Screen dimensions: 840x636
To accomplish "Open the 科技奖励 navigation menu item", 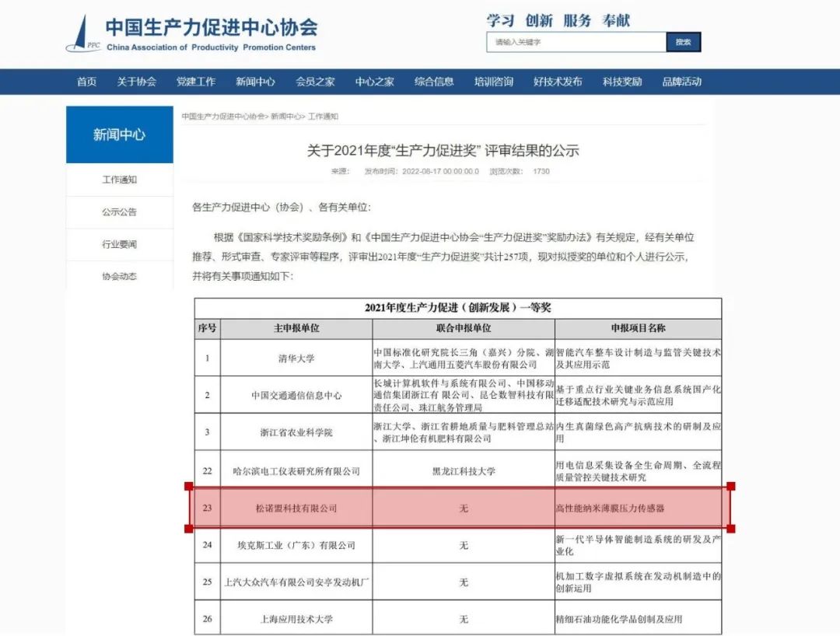I will pyautogui.click(x=622, y=82).
